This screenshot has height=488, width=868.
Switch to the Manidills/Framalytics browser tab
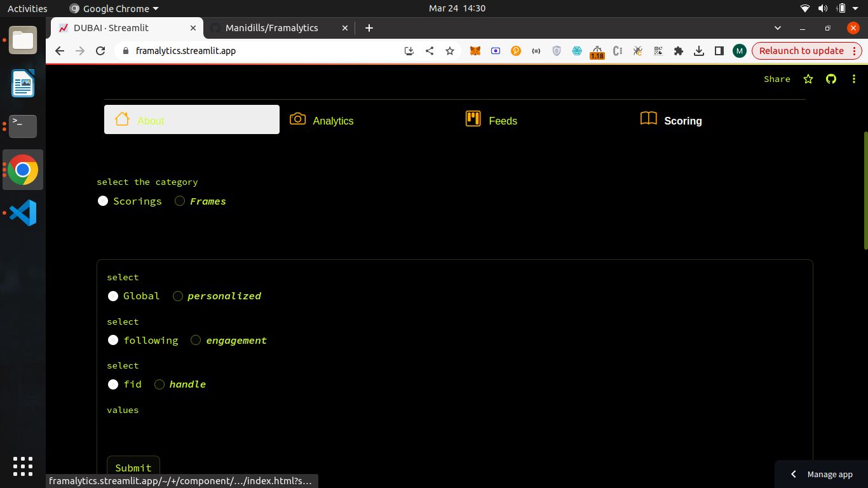[x=280, y=28]
